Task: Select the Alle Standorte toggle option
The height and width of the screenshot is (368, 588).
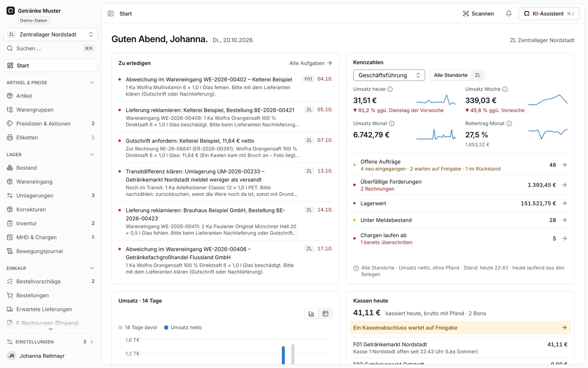Action: point(450,75)
